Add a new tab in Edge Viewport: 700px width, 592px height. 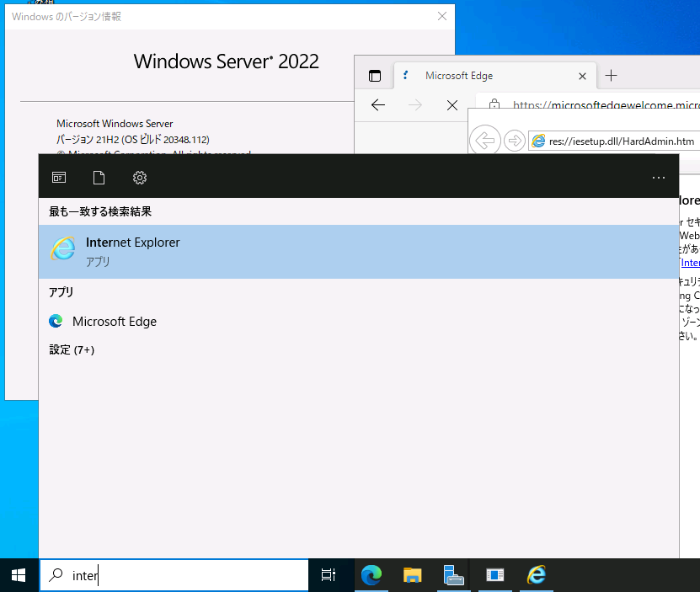click(612, 76)
